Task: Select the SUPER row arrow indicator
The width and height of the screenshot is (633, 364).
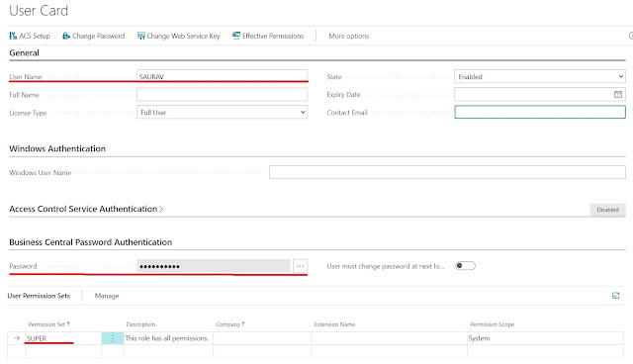Action: coord(17,338)
